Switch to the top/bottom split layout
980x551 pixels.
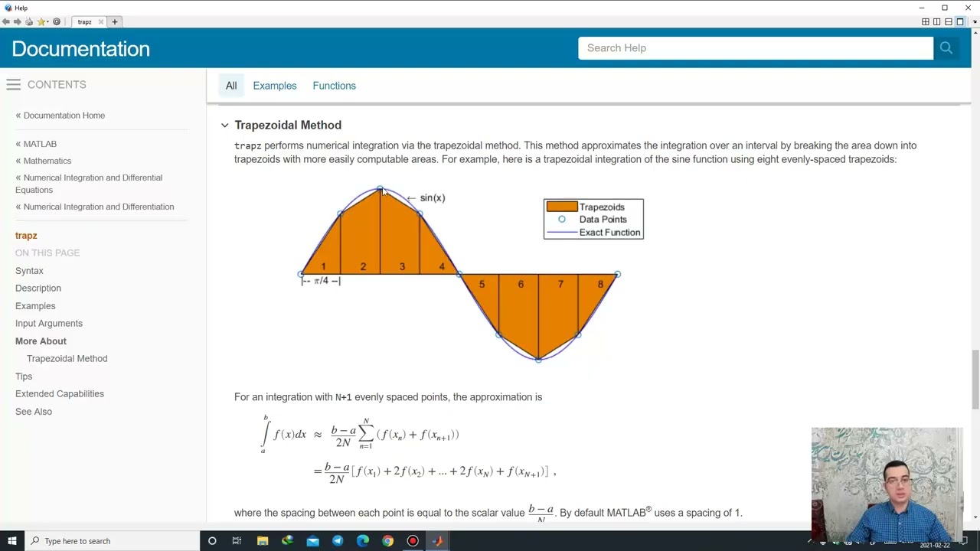[949, 22]
